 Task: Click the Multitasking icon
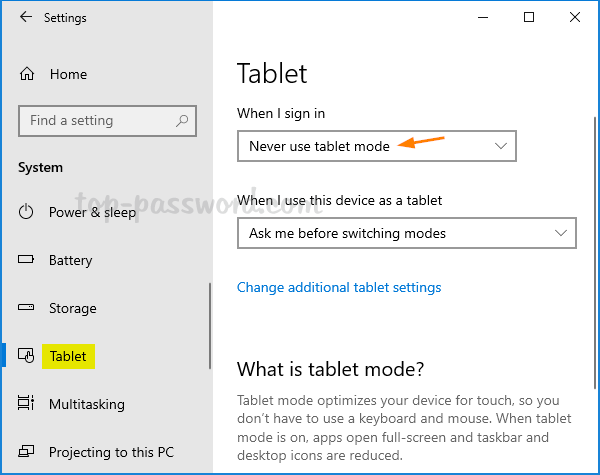pyautogui.click(x=26, y=403)
